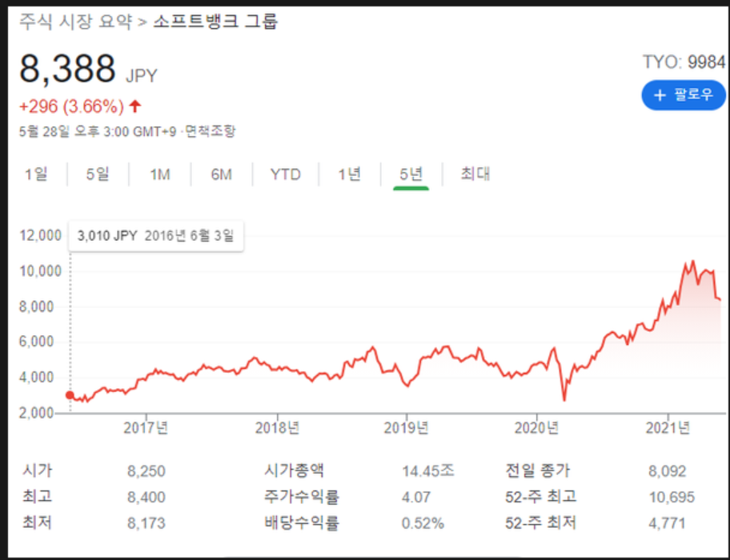
Task: Select the 1년 range tab
Action: click(x=349, y=174)
